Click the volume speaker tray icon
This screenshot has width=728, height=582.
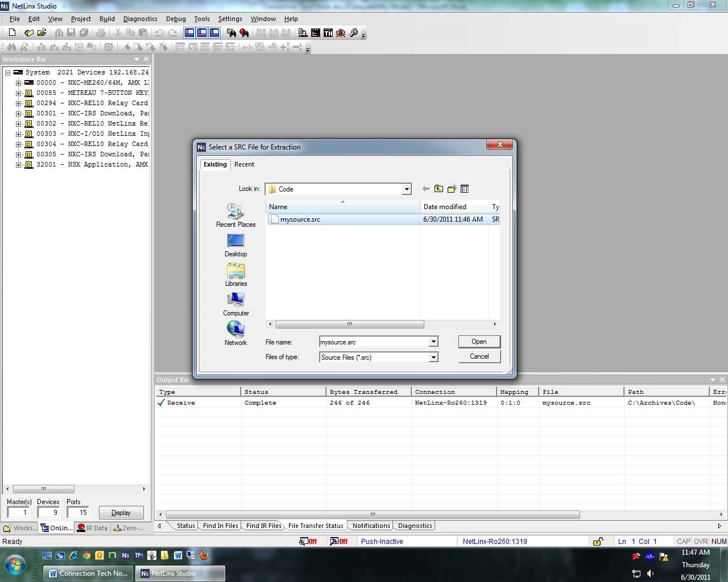pos(651,573)
